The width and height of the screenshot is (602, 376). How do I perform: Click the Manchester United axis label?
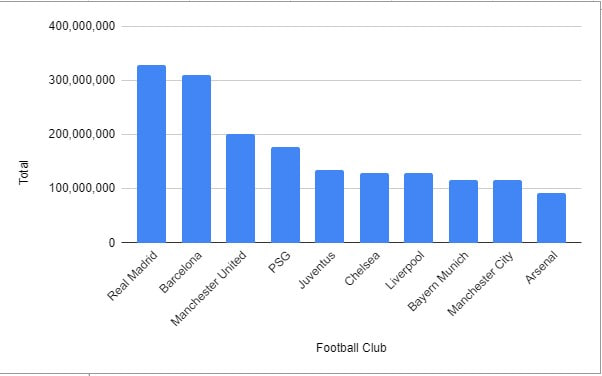pyautogui.click(x=208, y=288)
